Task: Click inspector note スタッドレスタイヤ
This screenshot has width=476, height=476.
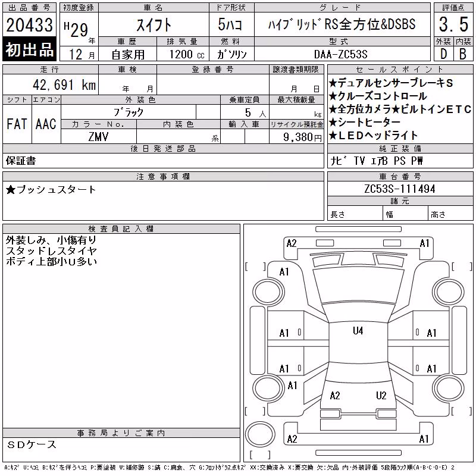Action: pos(51,250)
